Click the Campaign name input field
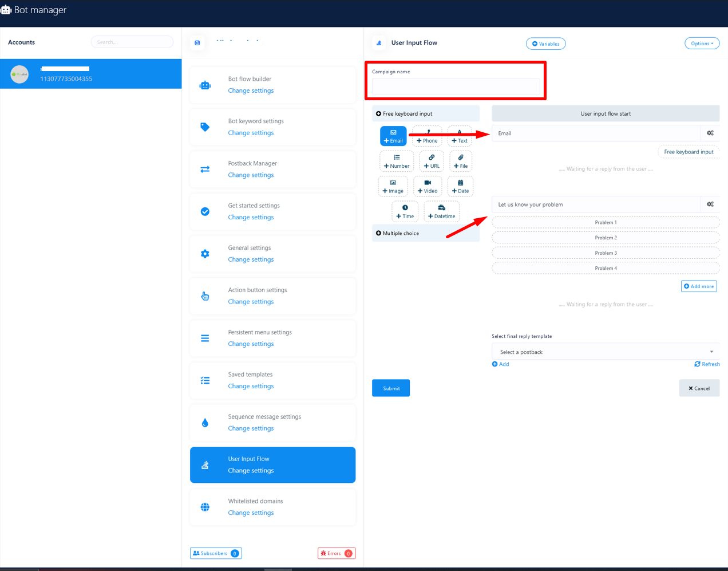The height and width of the screenshot is (571, 728). (456, 86)
